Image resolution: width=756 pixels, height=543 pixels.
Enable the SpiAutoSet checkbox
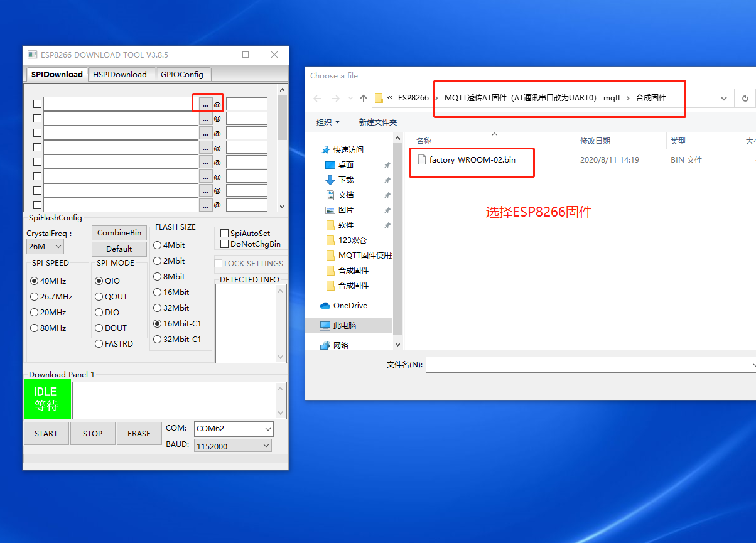[x=224, y=233]
